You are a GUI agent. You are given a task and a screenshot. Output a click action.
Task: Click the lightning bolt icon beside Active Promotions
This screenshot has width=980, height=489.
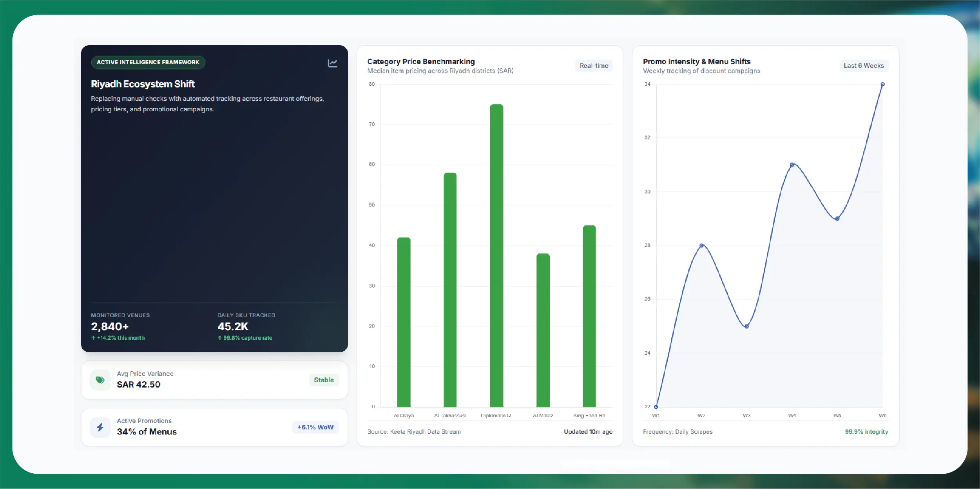(100, 427)
